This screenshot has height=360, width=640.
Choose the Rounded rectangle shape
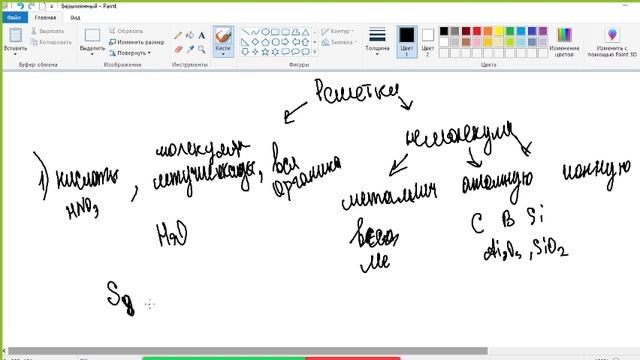click(x=285, y=32)
